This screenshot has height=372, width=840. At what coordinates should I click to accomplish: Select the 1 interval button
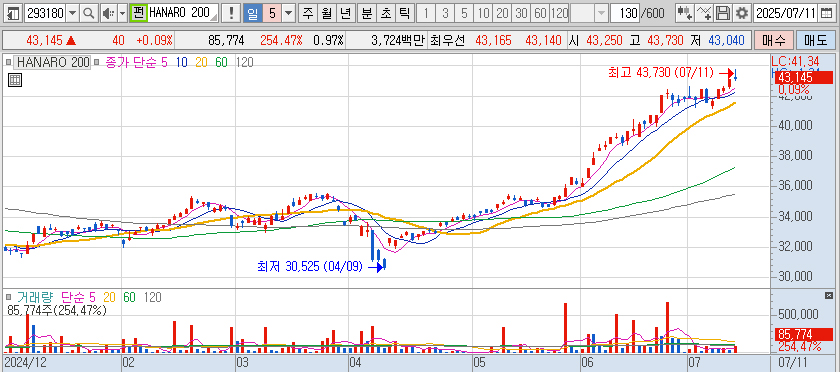[425, 13]
